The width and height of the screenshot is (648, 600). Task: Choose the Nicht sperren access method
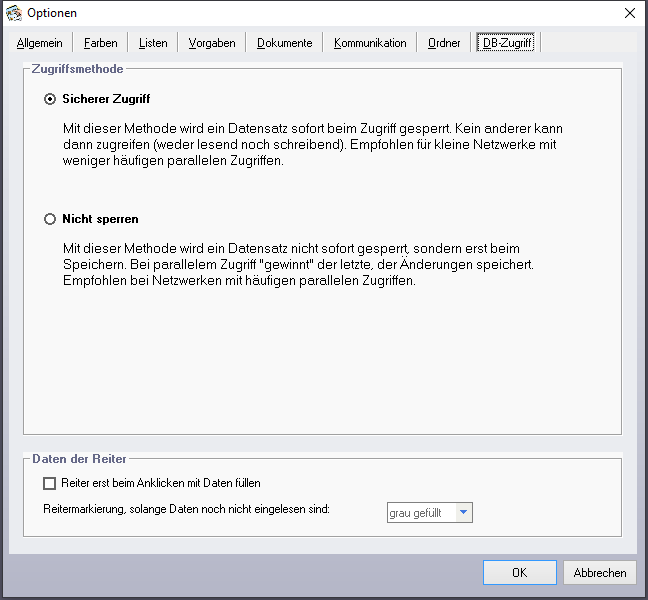(50, 218)
